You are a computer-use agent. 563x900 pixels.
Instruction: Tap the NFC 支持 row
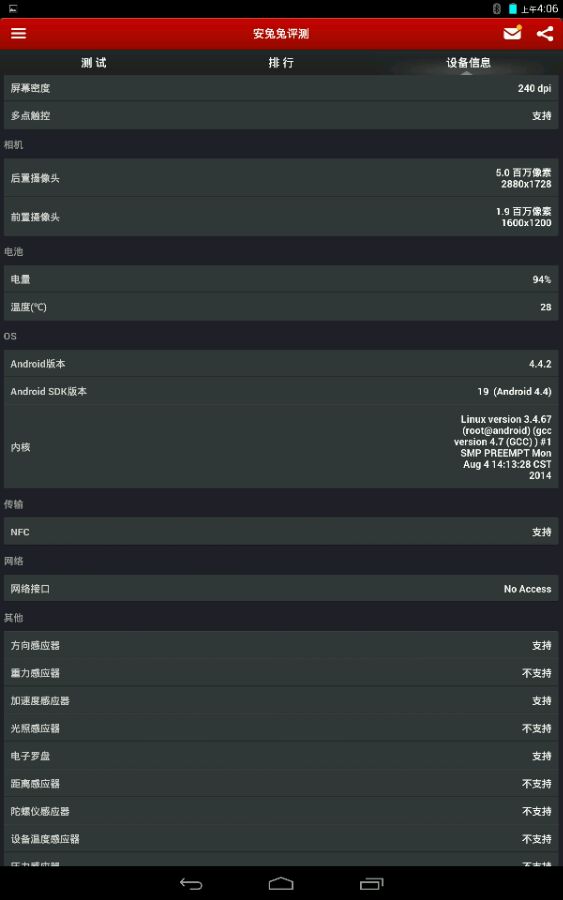point(281,532)
